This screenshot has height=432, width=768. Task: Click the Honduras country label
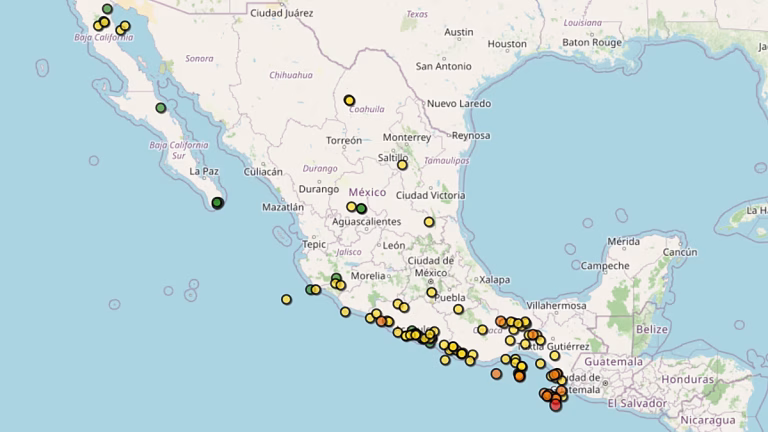[688, 380]
